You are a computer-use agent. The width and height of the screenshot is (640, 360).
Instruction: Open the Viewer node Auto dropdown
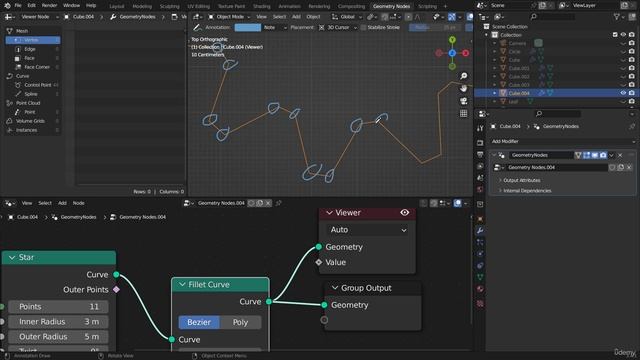(x=368, y=230)
